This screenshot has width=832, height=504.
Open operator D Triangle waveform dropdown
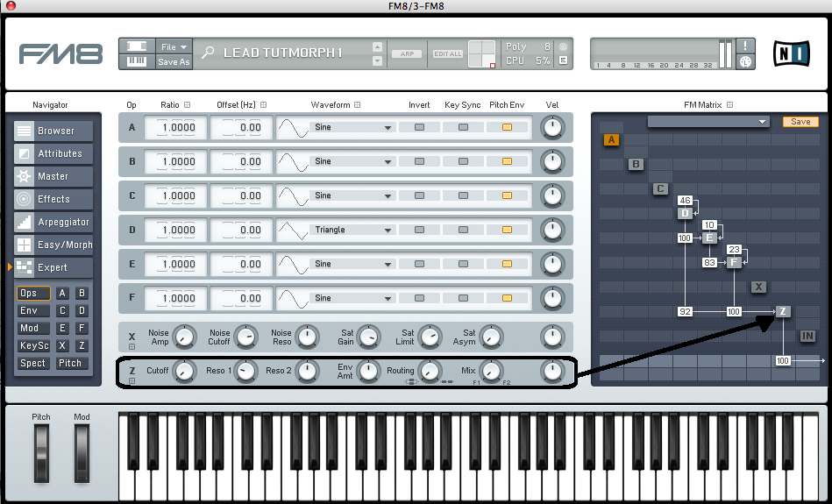click(352, 230)
